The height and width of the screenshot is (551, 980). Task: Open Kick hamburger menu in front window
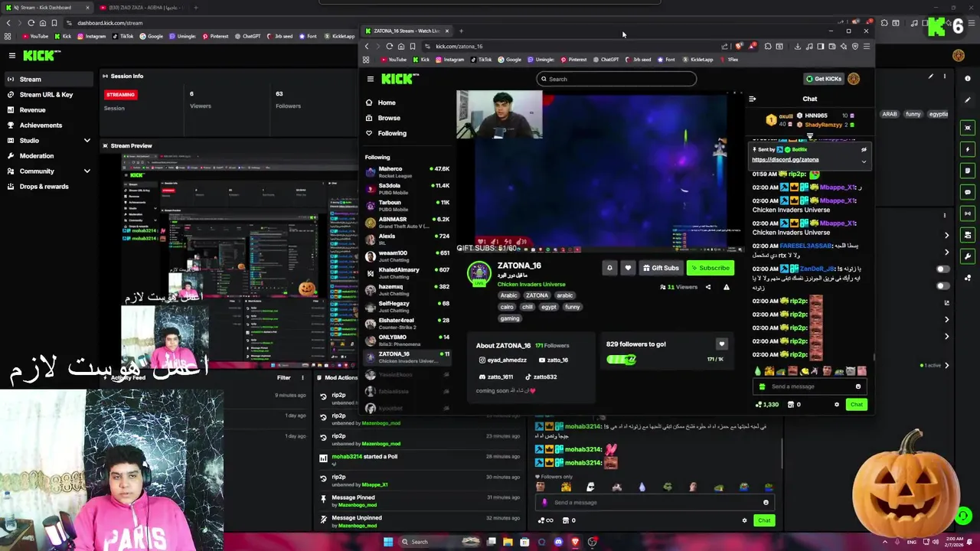tap(371, 79)
